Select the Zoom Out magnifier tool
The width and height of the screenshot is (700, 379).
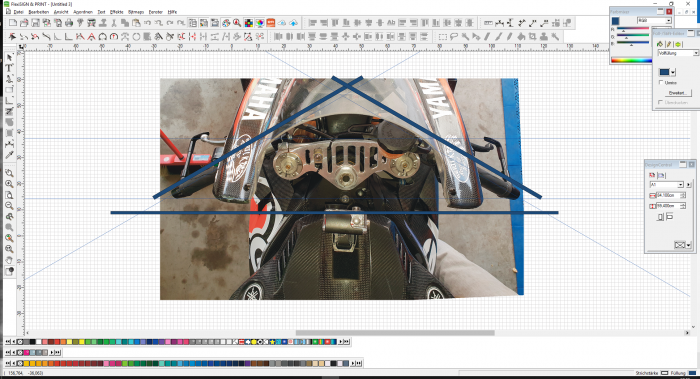click(9, 205)
